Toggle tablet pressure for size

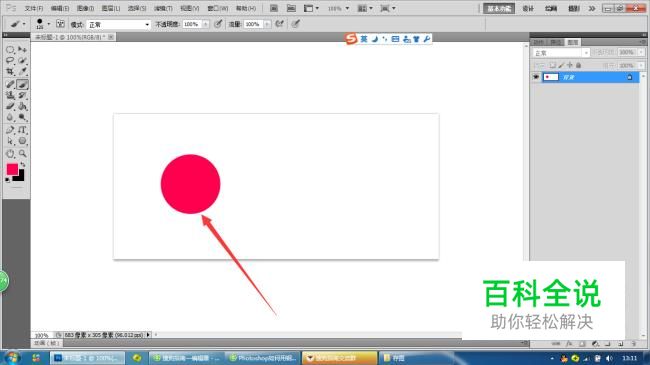tap(295, 24)
